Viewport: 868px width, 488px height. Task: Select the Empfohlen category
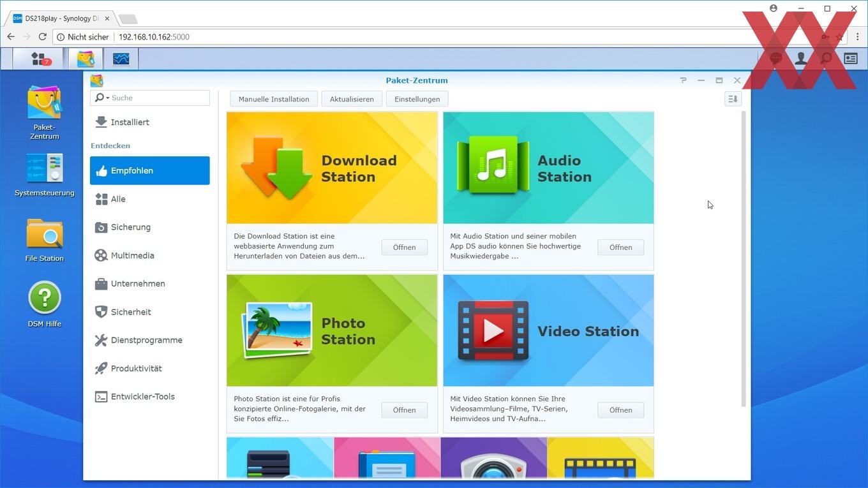[149, 170]
